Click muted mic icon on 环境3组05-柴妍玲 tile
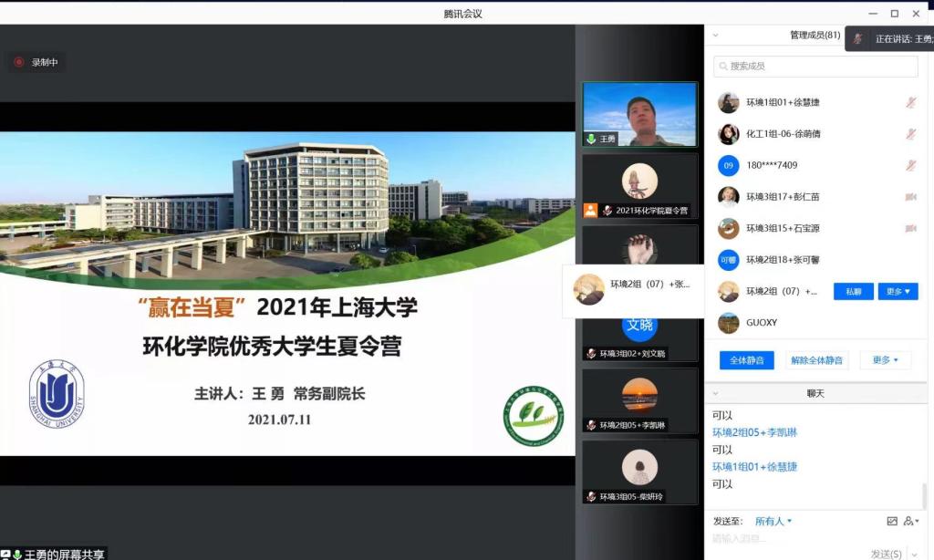 (591, 497)
